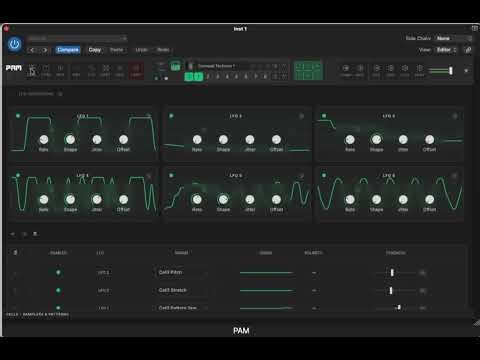480x360 pixels.
Task: Adjust the master volume slider in PAM toolbar
Action: [441, 71]
